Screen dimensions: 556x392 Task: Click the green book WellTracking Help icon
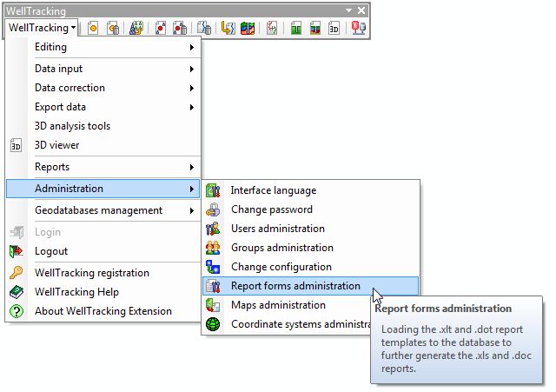16,292
